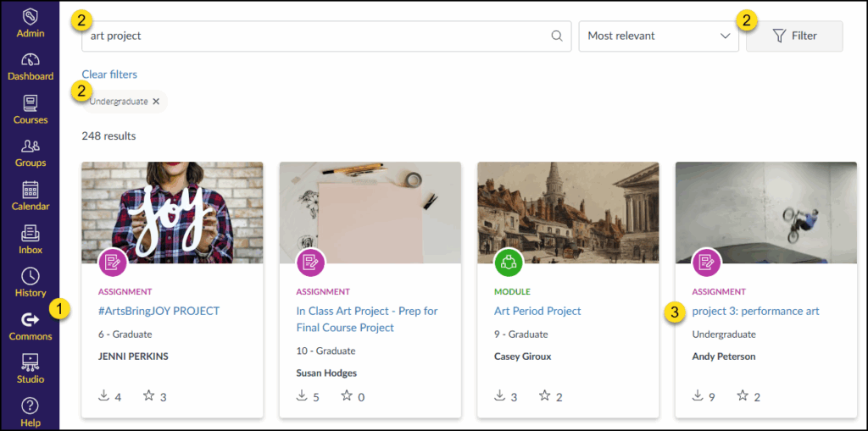Remove the Undergraduate filter tag X
This screenshot has height=431, width=868.
pos(156,102)
